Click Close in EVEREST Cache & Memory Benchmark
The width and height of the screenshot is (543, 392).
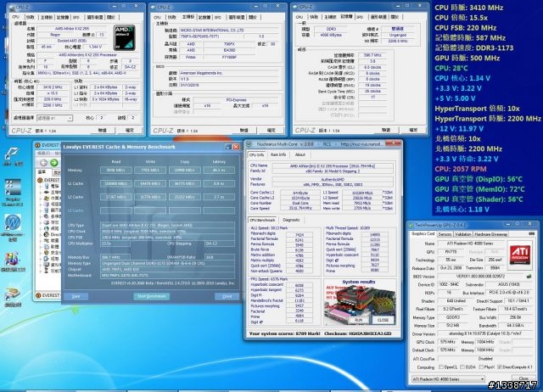coord(227,296)
